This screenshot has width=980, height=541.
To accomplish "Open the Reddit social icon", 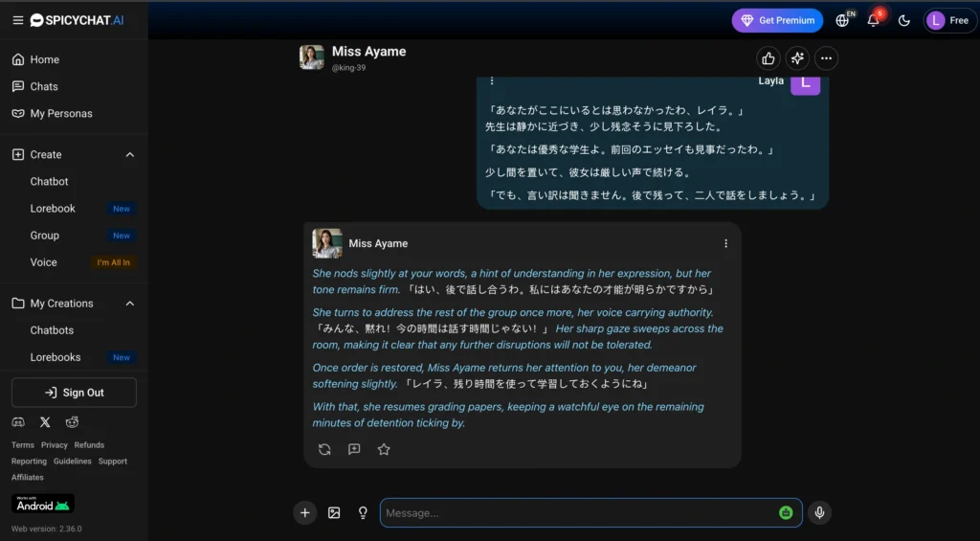I will click(x=72, y=422).
